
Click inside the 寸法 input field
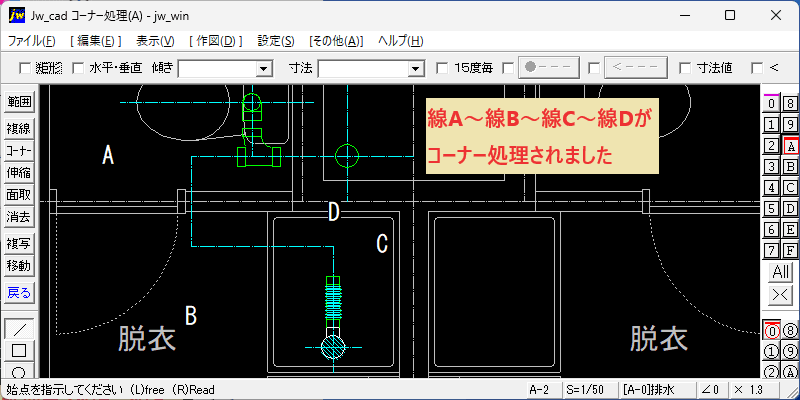364,69
